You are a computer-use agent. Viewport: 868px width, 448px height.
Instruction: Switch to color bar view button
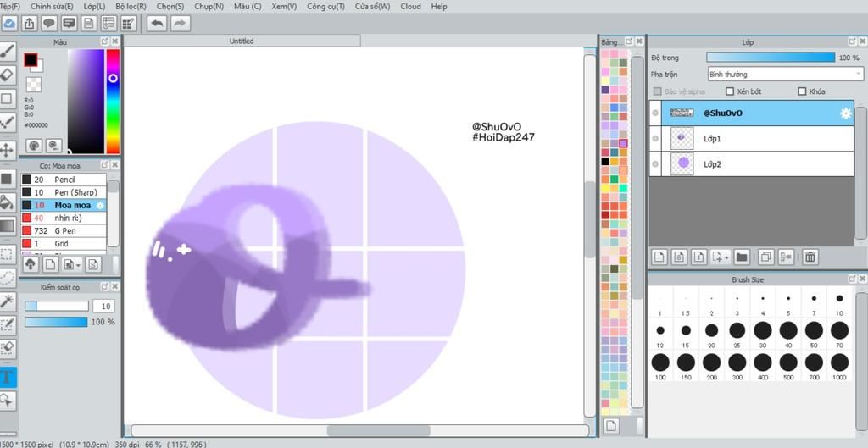(53, 146)
